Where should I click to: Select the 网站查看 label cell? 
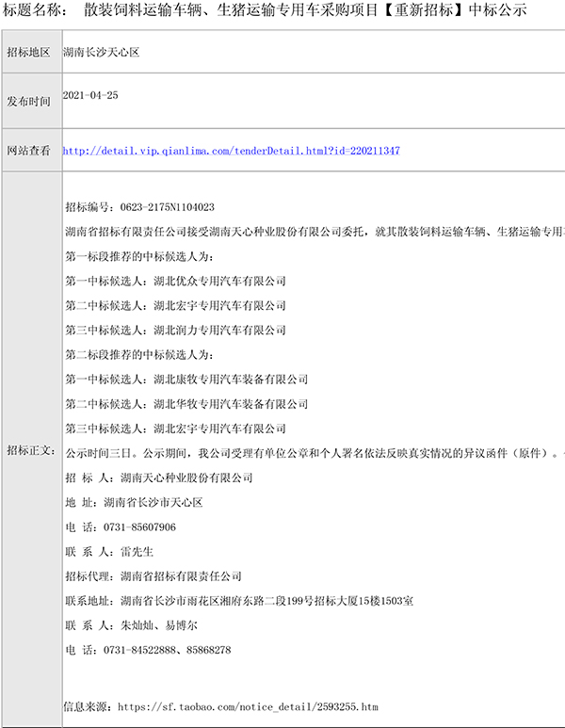click(x=32, y=151)
